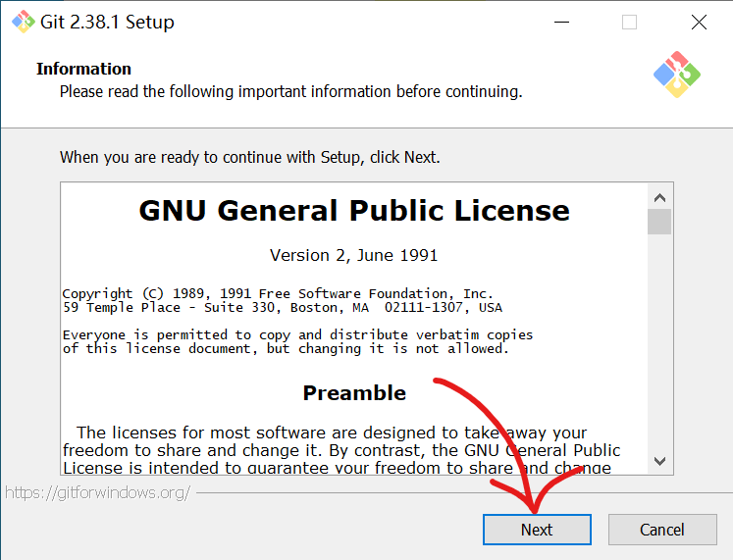
Task: Click the "Version 2, June 1991" line
Action: click(353, 255)
